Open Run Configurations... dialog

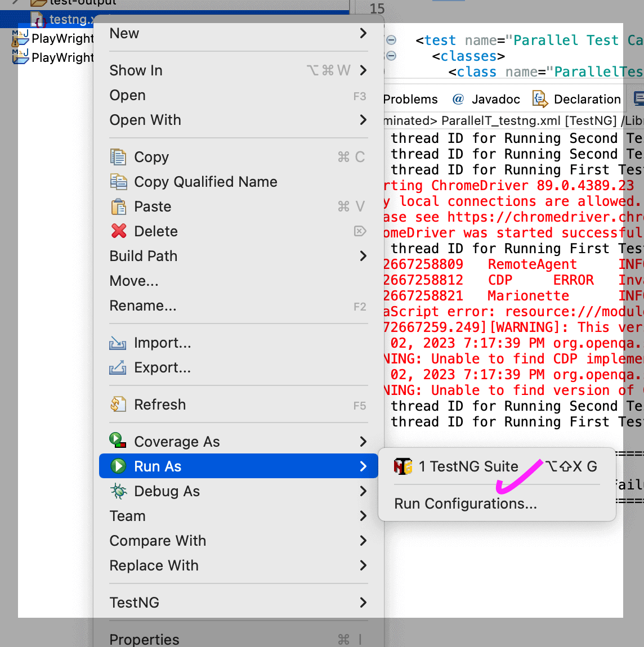coord(465,504)
